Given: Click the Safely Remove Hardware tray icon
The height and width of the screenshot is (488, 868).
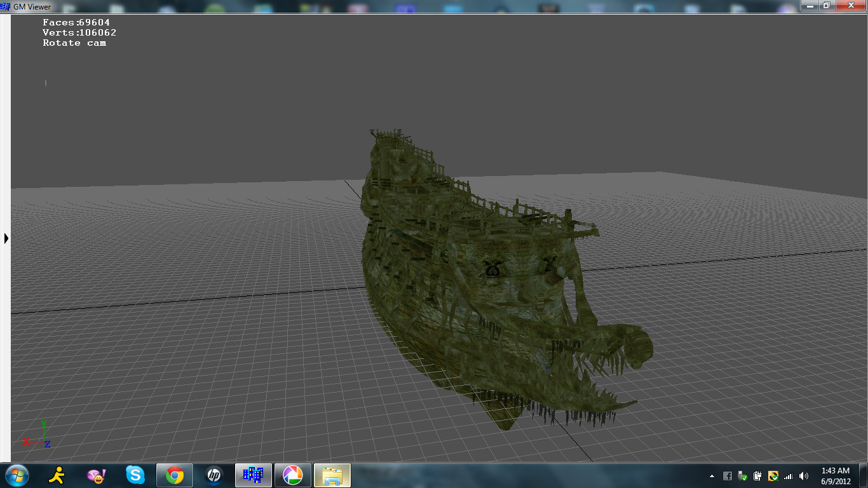Looking at the screenshot, I should [742, 476].
